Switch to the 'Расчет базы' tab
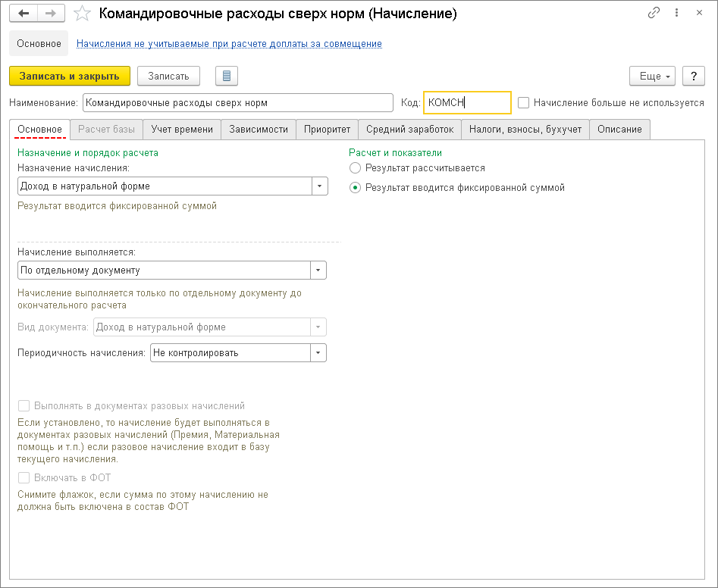 (x=106, y=129)
